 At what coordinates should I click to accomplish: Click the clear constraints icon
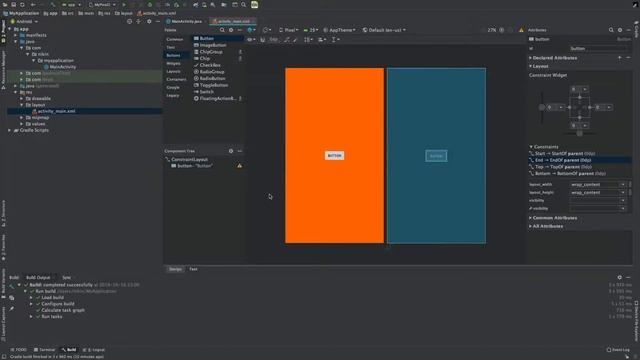287,40
